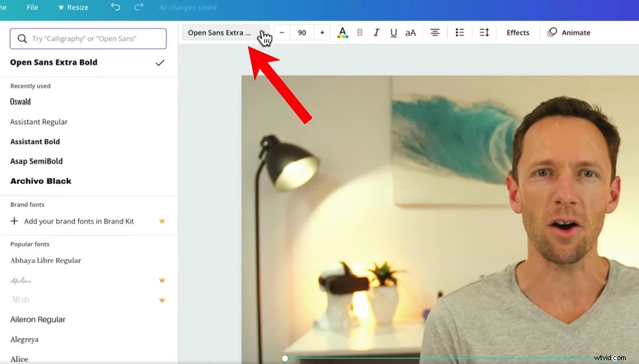Image resolution: width=639 pixels, height=364 pixels.
Task: Click the undo arrow icon
Action: click(116, 7)
